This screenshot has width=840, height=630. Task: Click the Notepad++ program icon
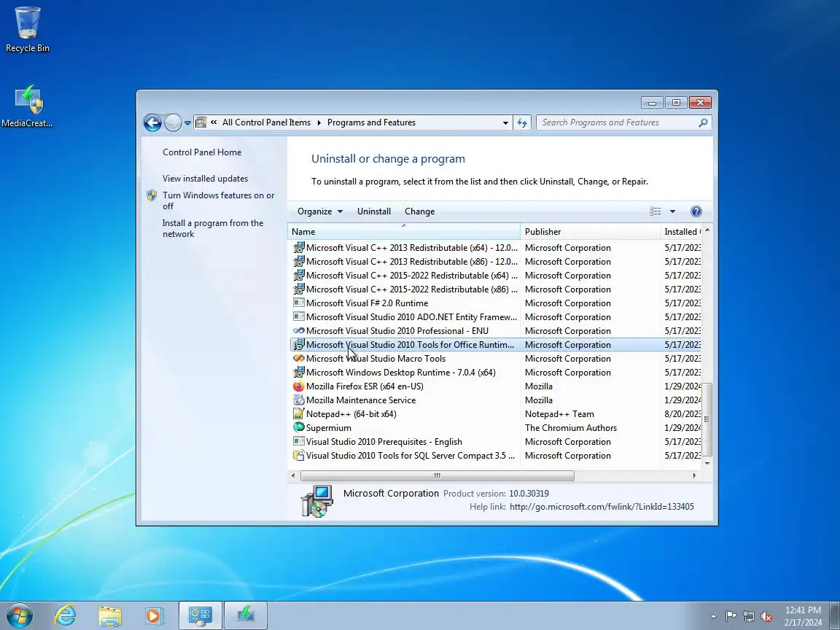click(299, 413)
